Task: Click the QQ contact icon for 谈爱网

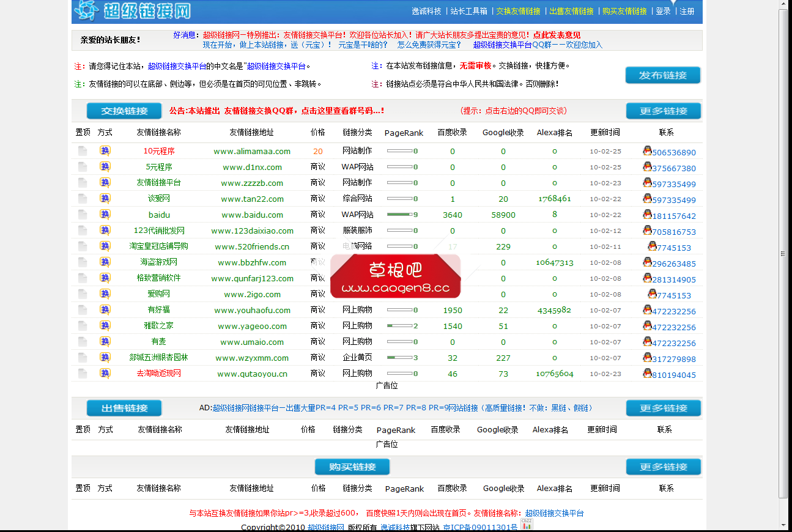Action: point(646,199)
